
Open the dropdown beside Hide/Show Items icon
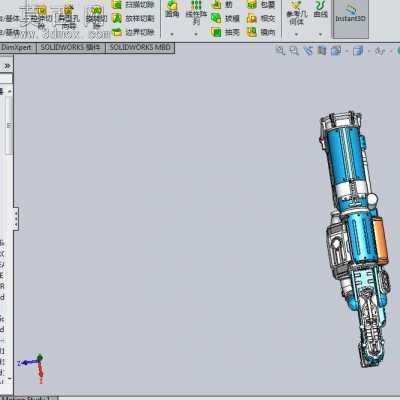390,51
